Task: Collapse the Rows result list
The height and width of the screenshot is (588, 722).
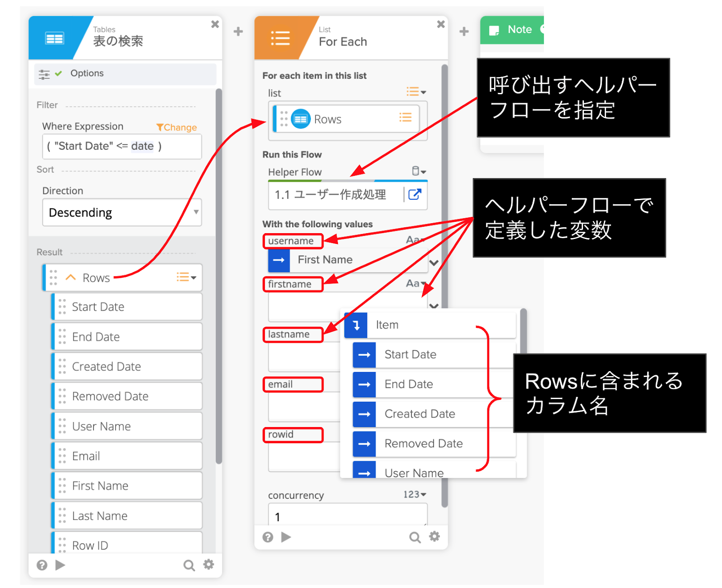Action: 71,277
